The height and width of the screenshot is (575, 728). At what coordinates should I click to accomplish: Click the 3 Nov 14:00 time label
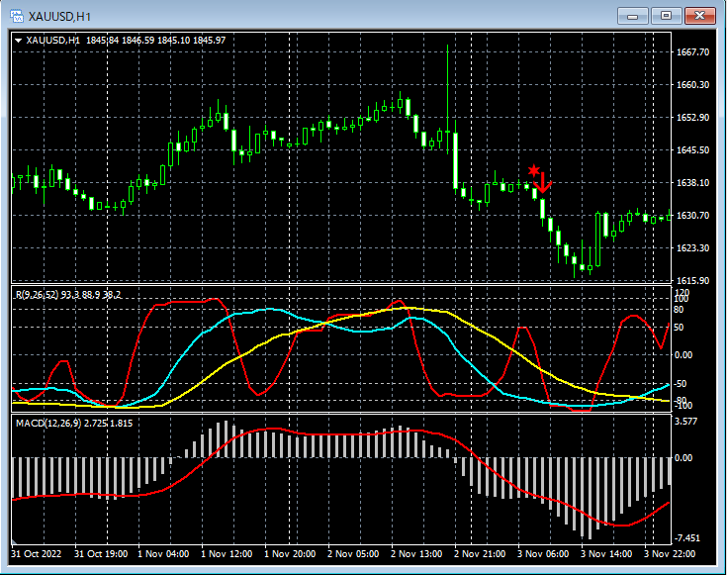606,553
